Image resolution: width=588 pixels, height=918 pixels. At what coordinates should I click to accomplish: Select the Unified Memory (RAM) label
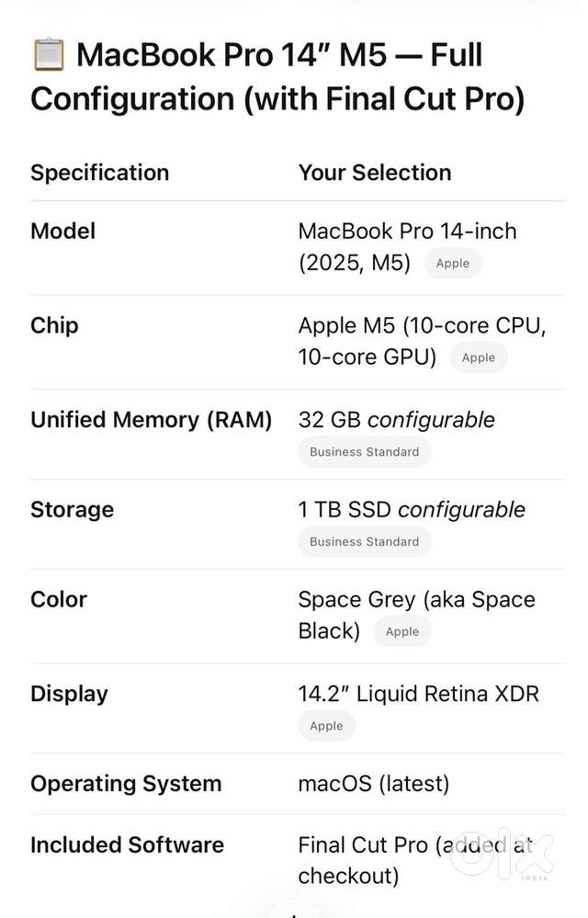(151, 420)
